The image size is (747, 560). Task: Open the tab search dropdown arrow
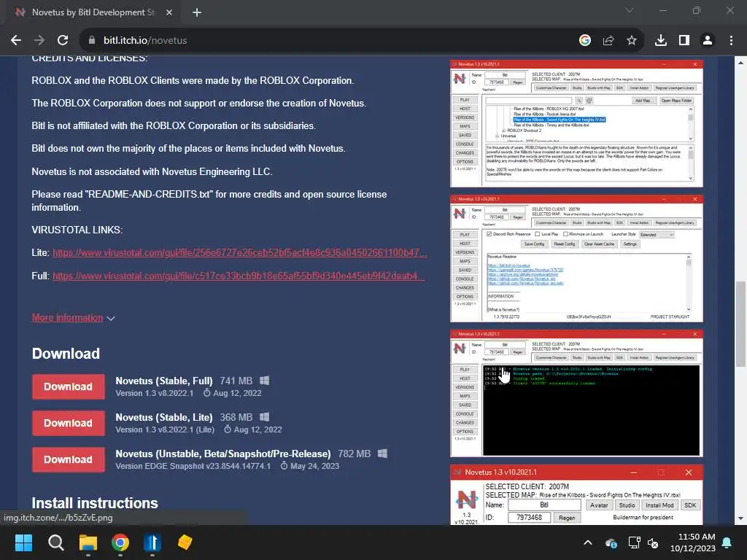[630, 10]
